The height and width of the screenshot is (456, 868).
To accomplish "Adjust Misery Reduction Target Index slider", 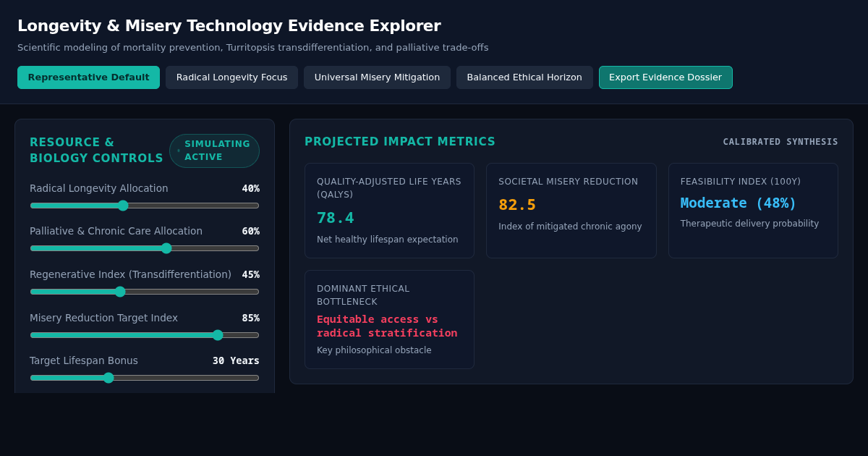I will pyautogui.click(x=145, y=335).
